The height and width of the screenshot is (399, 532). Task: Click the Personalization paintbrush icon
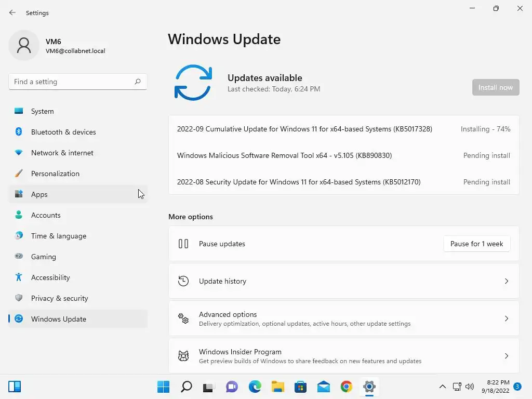tap(19, 174)
